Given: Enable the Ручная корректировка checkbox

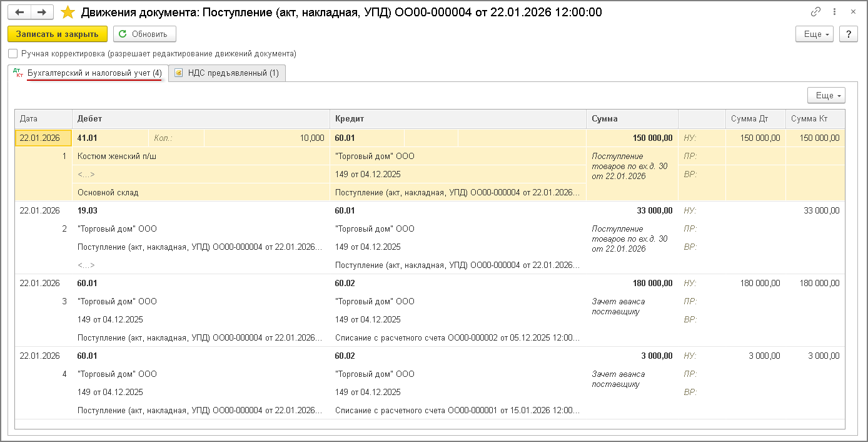Looking at the screenshot, I should (x=13, y=54).
